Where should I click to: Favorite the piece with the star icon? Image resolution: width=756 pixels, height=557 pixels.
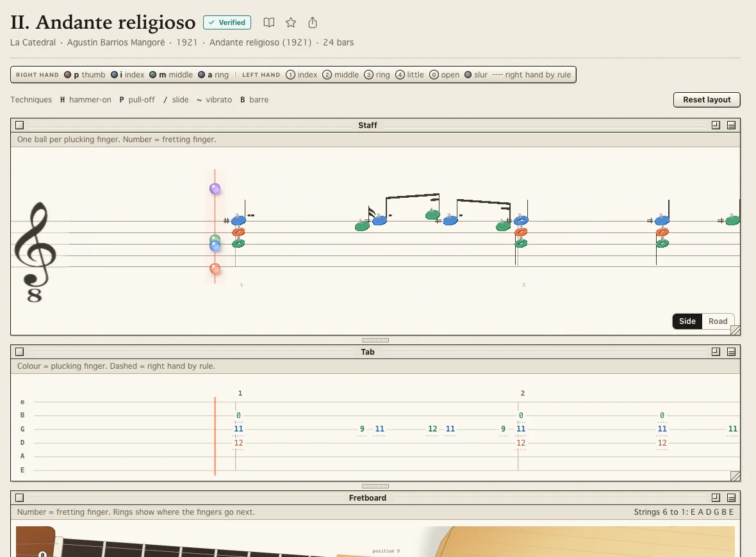(x=291, y=22)
